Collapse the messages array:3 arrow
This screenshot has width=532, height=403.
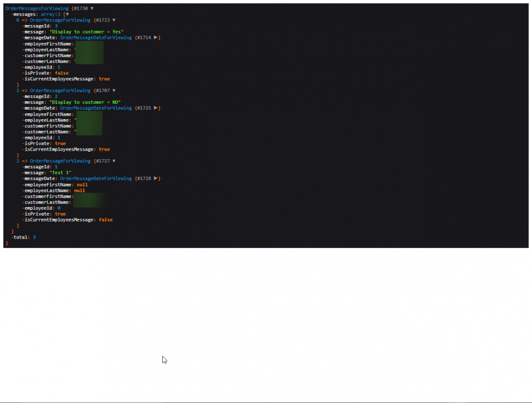tap(67, 14)
